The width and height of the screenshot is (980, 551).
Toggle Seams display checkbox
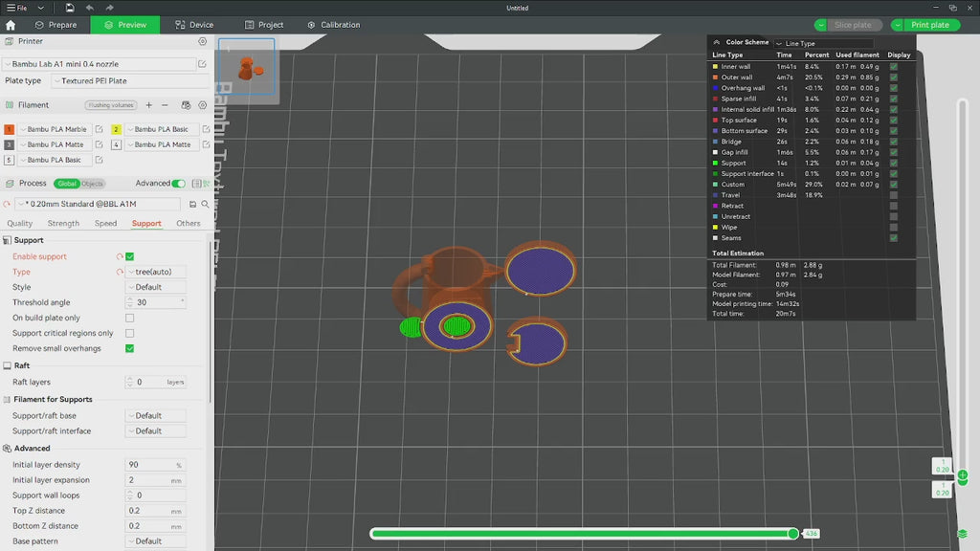click(894, 238)
